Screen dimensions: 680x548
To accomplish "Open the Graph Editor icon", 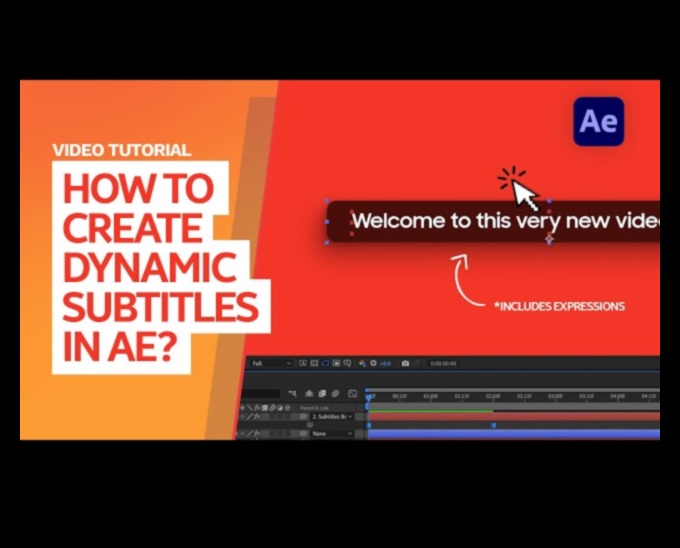I will point(353,394).
